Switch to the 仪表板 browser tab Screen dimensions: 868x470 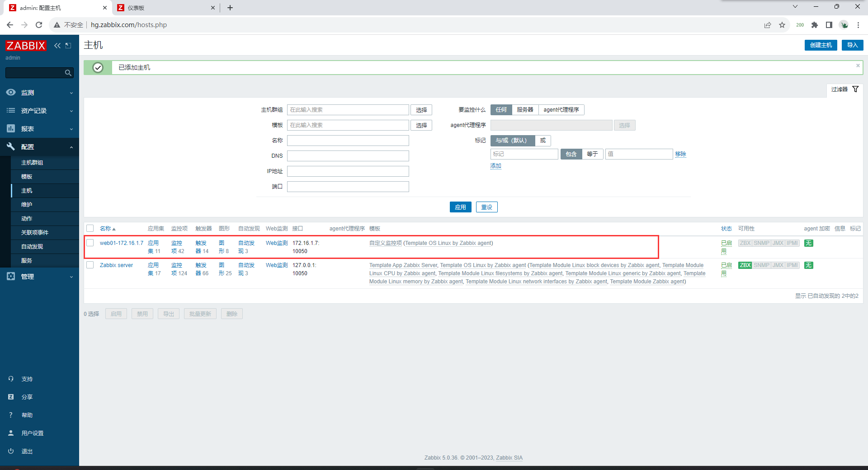pos(166,8)
